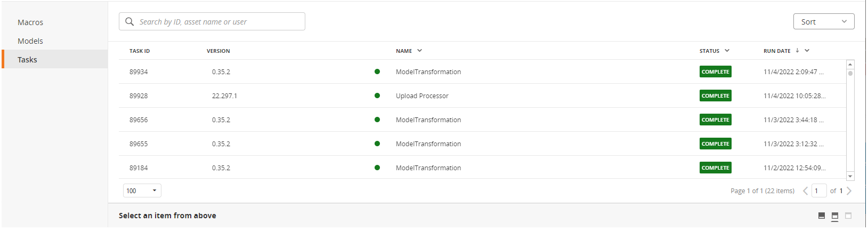Click green status dot of task 89928
This screenshot has width=868, height=230.
point(377,96)
